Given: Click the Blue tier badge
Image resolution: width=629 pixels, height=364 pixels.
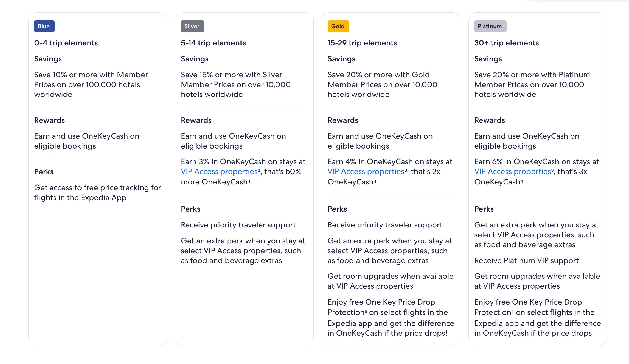Looking at the screenshot, I should click(x=44, y=26).
